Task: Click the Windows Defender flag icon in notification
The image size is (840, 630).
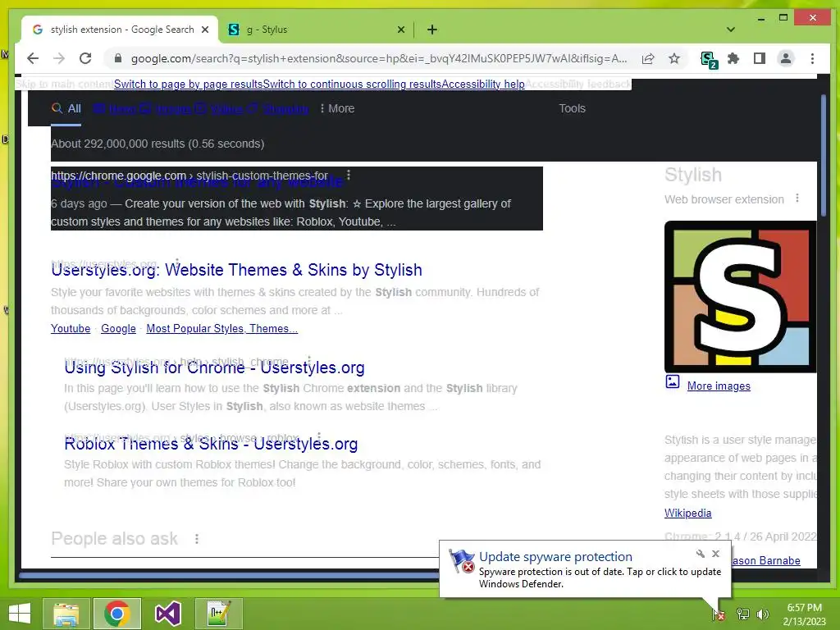Action: point(462,561)
